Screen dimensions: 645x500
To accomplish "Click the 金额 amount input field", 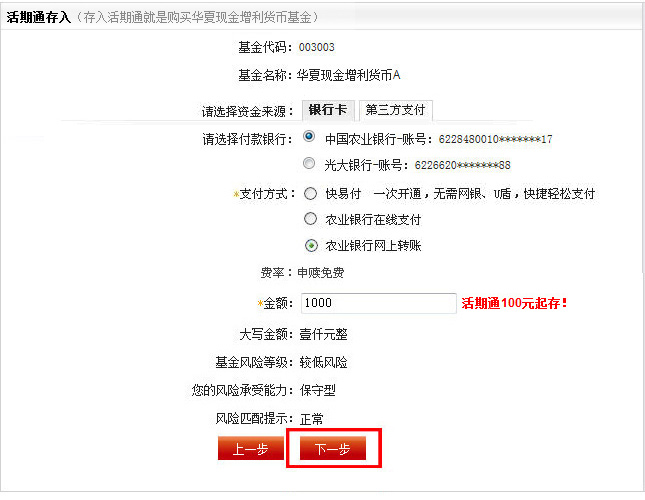I will coord(379,303).
